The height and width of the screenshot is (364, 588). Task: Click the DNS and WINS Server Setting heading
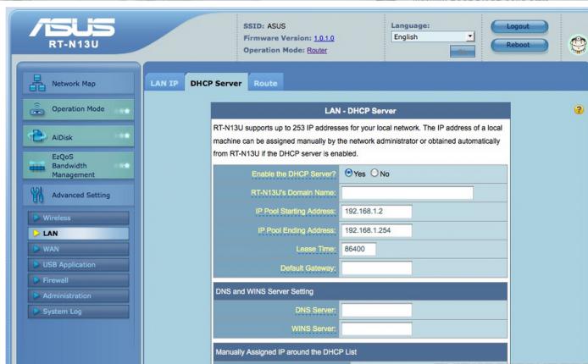264,291
